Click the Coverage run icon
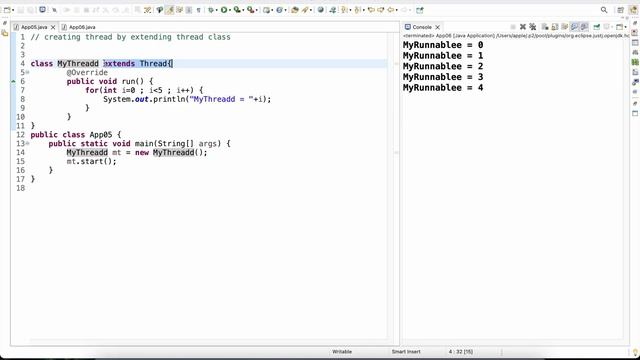The width and height of the screenshot is (640, 360). (x=237, y=10)
